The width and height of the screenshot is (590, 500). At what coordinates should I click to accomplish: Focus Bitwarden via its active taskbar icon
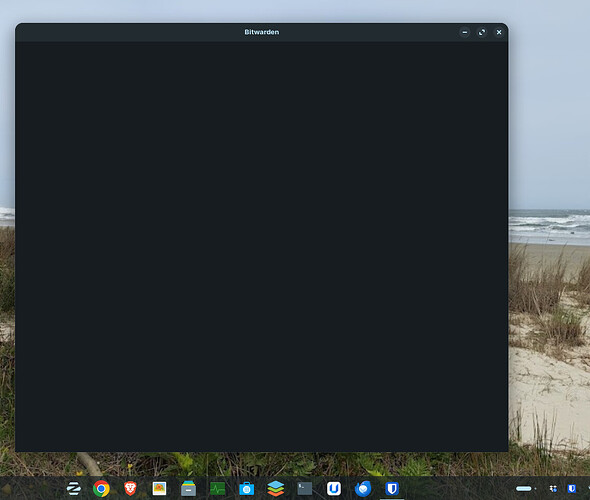[x=392, y=489]
